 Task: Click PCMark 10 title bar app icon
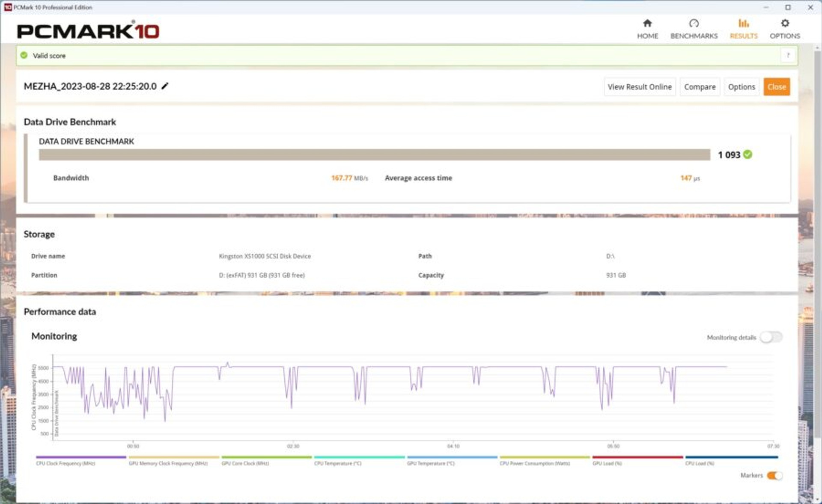[x=8, y=7]
